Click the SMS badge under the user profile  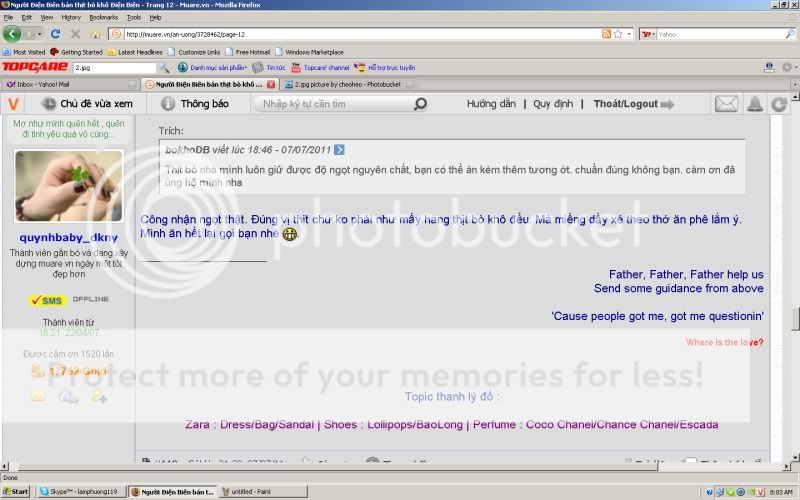point(47,300)
